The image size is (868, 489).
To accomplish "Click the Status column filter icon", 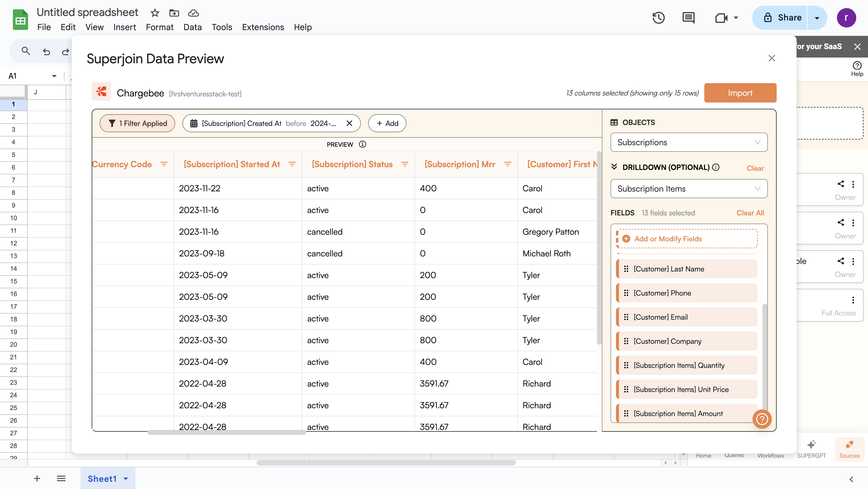I will click(x=405, y=164).
